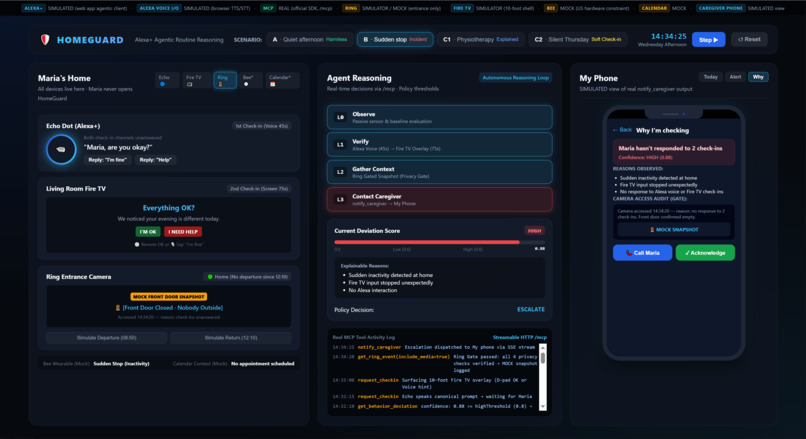
Task: Click the red I NEED HELP button
Action: 183,232
